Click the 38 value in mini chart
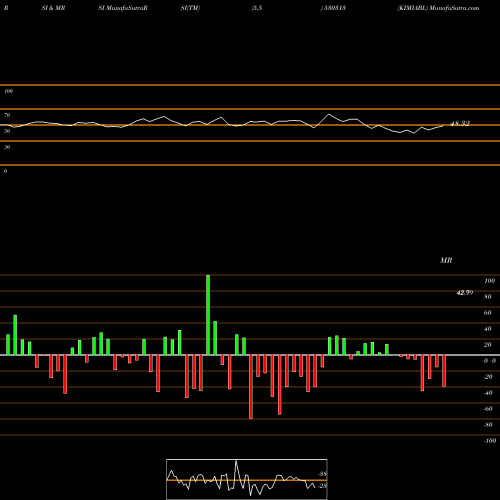This screenshot has height=500, width=500. 323,474
